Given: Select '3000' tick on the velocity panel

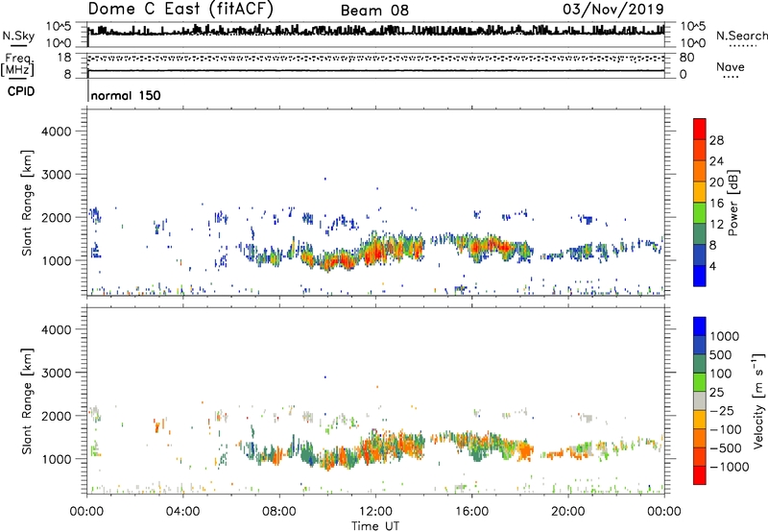Looking at the screenshot, I should 57,373.
